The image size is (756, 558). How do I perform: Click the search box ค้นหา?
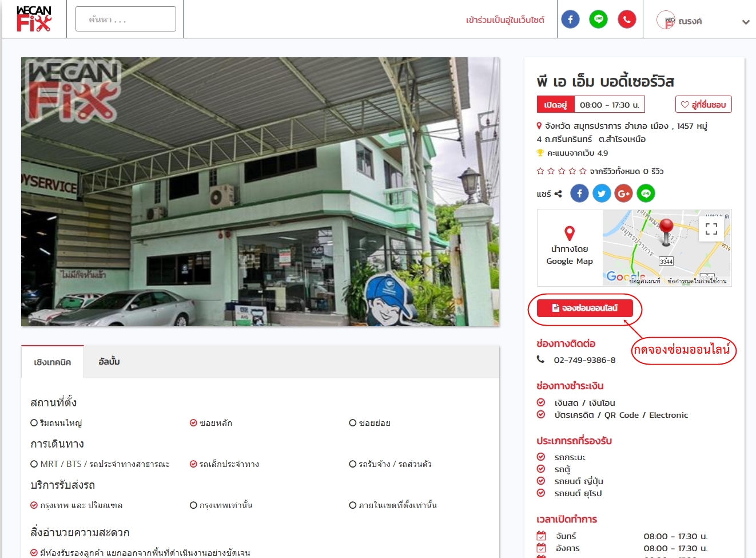[126, 19]
